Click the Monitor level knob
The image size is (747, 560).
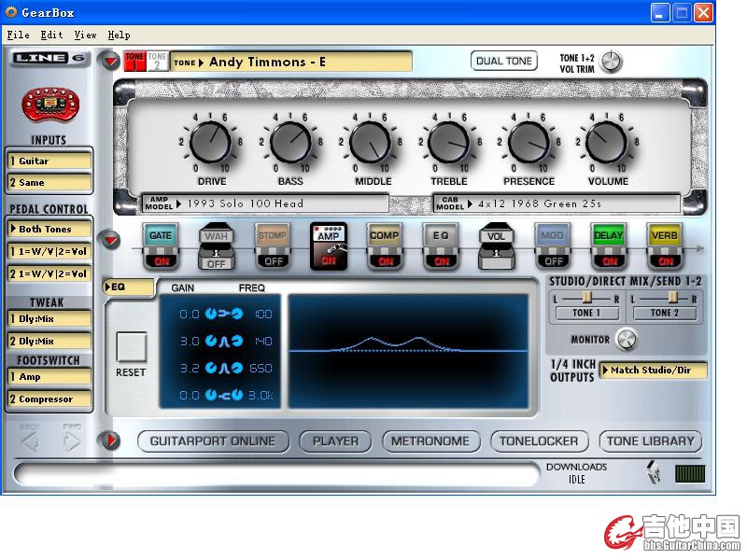pyautogui.click(x=626, y=339)
